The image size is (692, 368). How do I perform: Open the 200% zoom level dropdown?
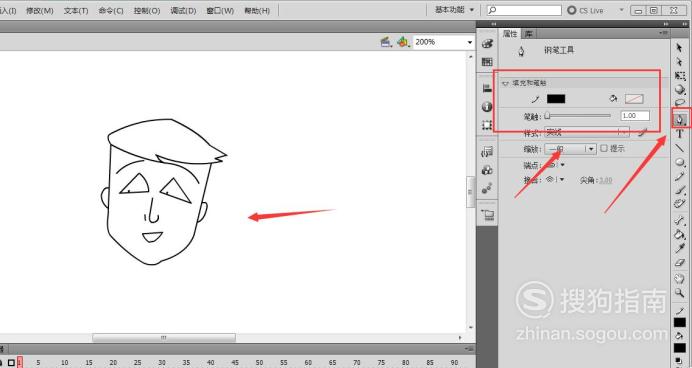tap(443, 42)
